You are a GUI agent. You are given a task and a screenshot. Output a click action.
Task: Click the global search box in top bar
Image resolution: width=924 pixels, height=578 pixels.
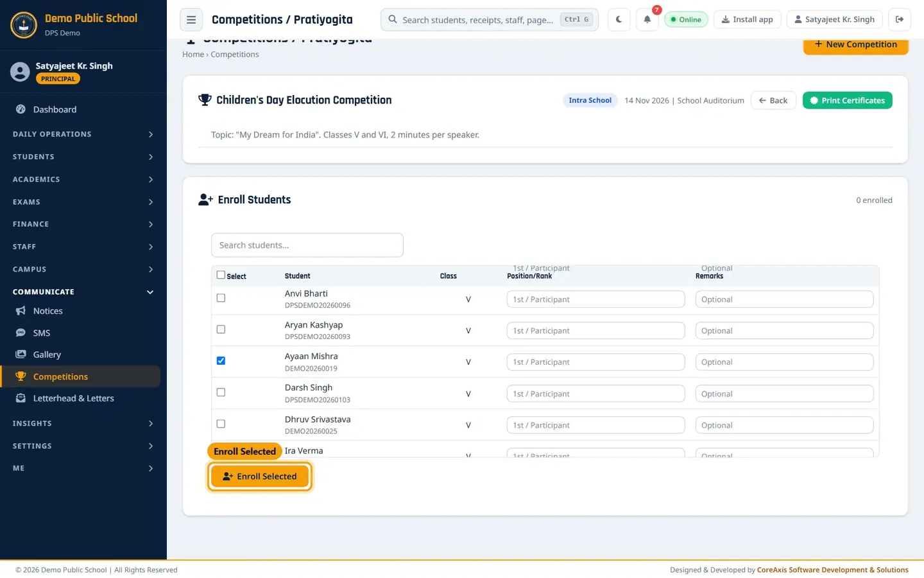point(490,19)
